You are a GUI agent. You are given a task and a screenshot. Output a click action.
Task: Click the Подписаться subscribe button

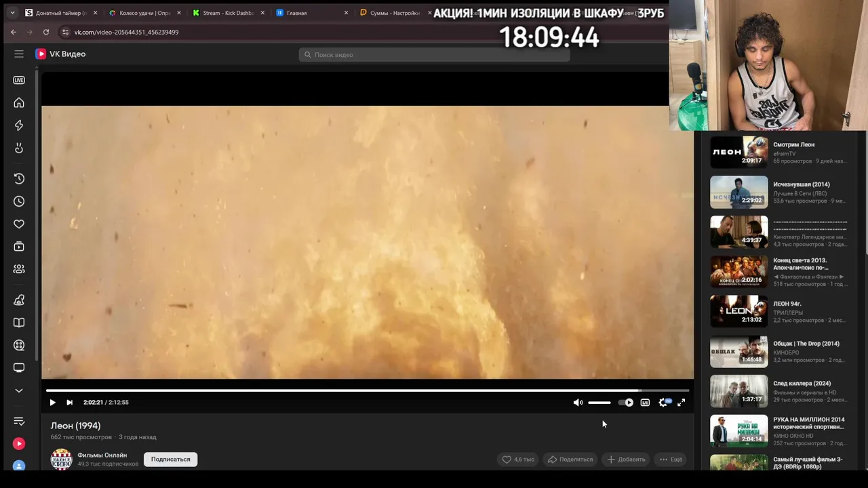tap(171, 460)
